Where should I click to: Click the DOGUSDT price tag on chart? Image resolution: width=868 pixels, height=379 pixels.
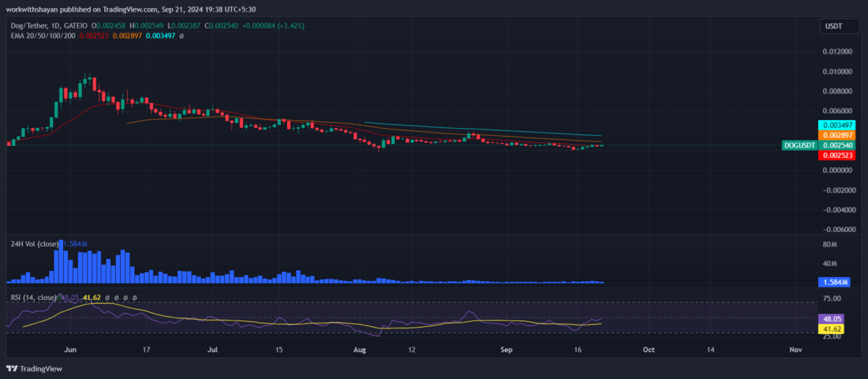click(800, 145)
